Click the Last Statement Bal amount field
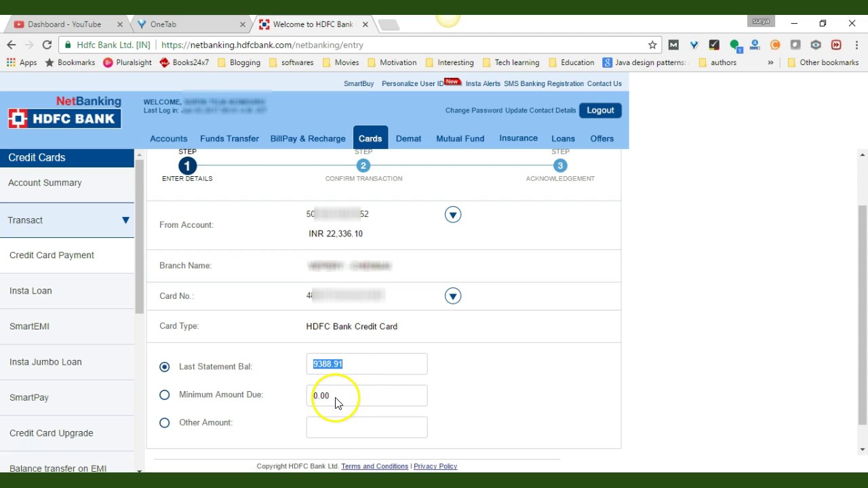868x488 pixels. tap(367, 364)
